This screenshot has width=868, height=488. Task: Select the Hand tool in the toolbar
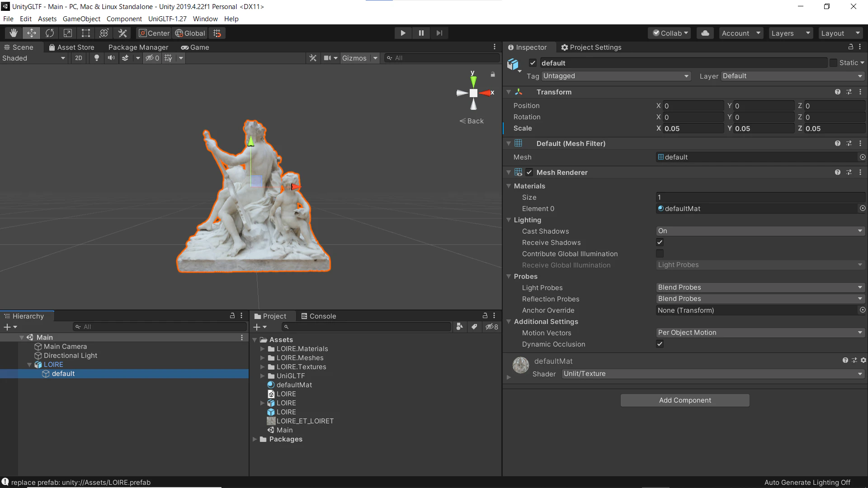[x=14, y=33]
